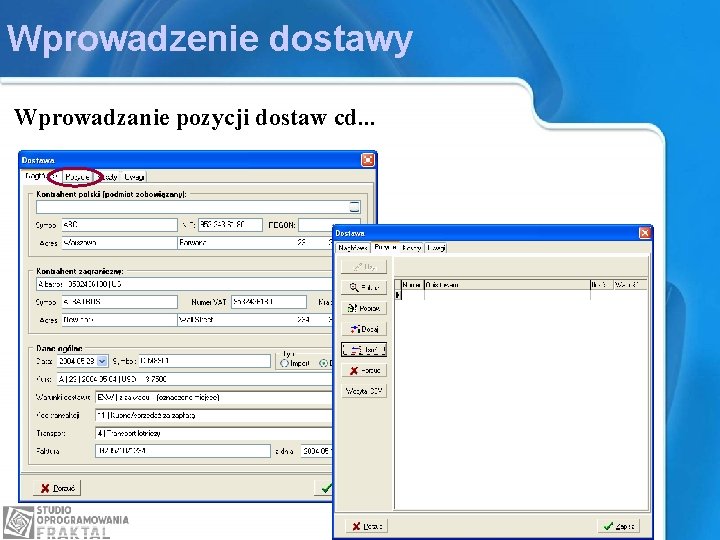Switch to the Nagłówek tab in the front window

(352, 248)
